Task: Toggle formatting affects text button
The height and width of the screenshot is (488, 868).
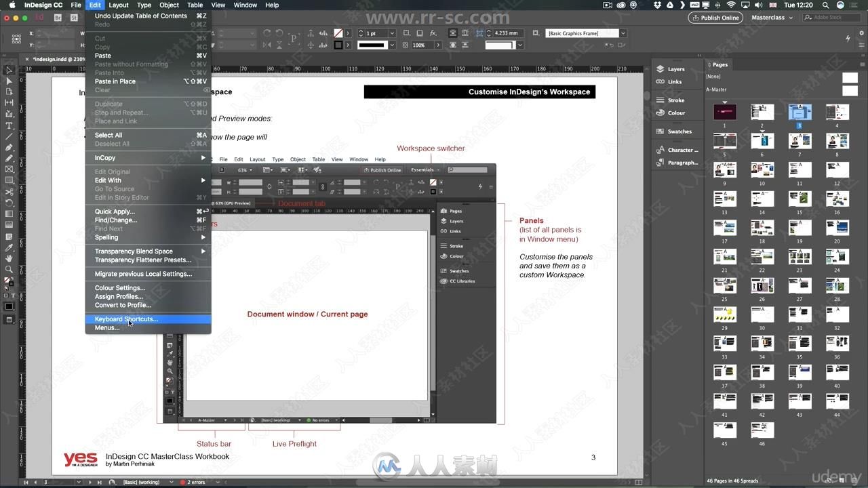Action: click(13, 296)
